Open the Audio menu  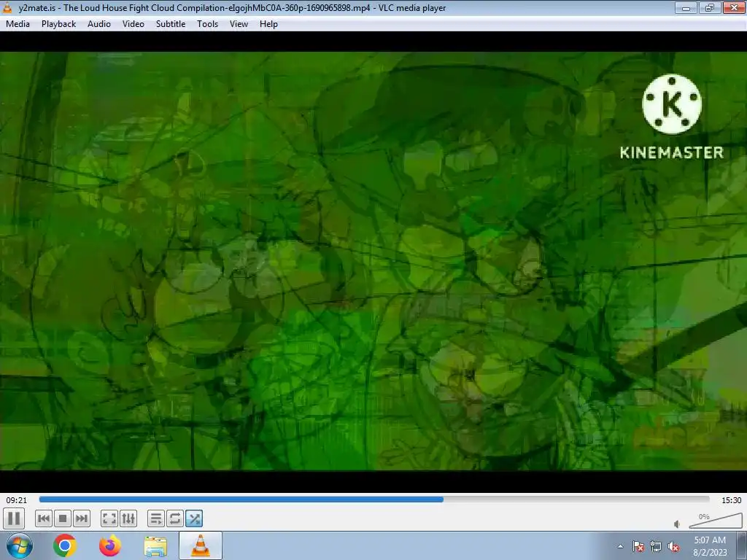pyautogui.click(x=99, y=24)
